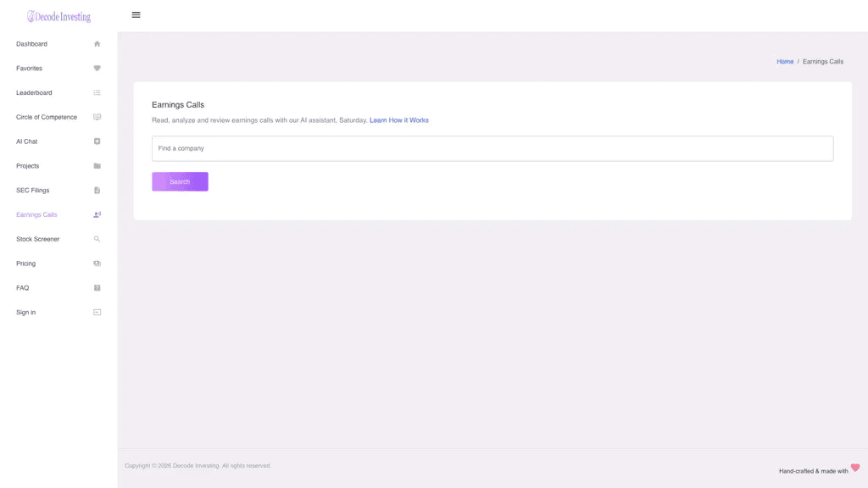Click the FAQ question mark icon

coord(97,288)
